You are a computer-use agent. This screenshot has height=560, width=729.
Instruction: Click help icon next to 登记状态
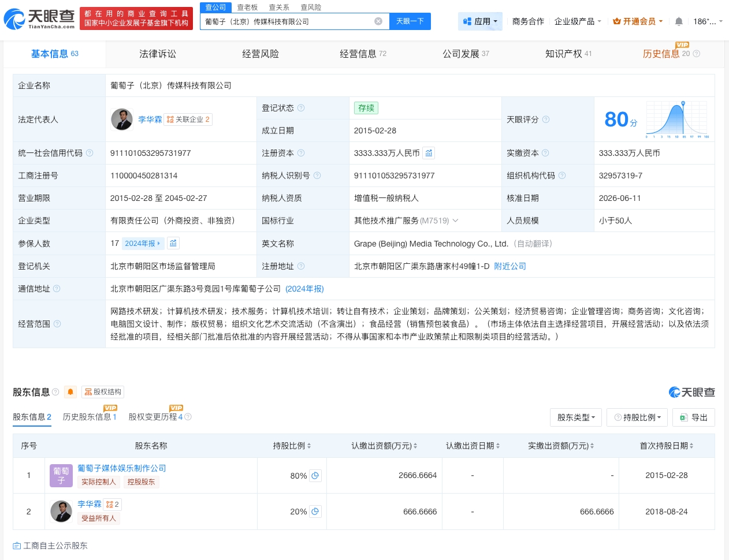(x=301, y=108)
